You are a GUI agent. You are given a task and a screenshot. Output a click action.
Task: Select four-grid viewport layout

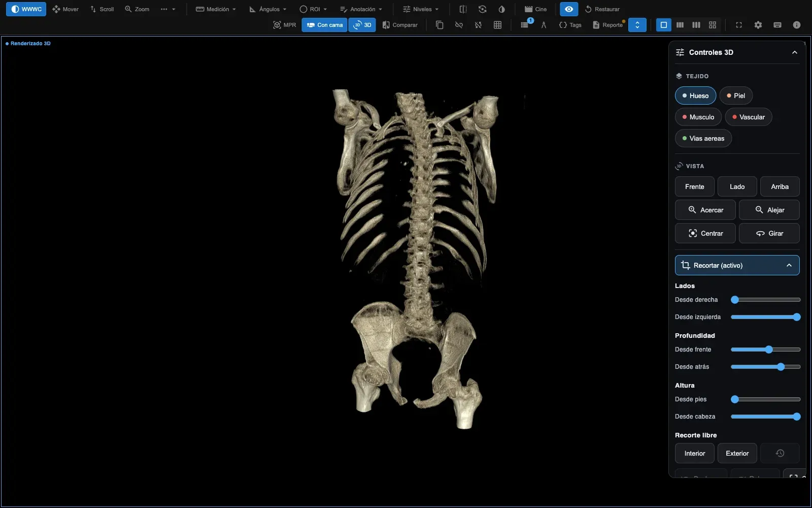(x=713, y=25)
